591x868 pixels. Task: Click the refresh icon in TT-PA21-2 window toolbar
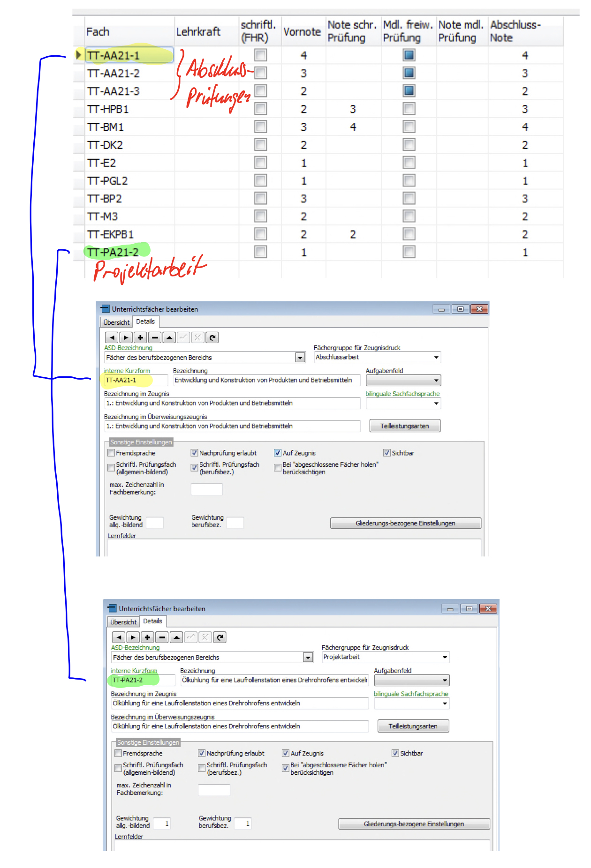click(220, 637)
